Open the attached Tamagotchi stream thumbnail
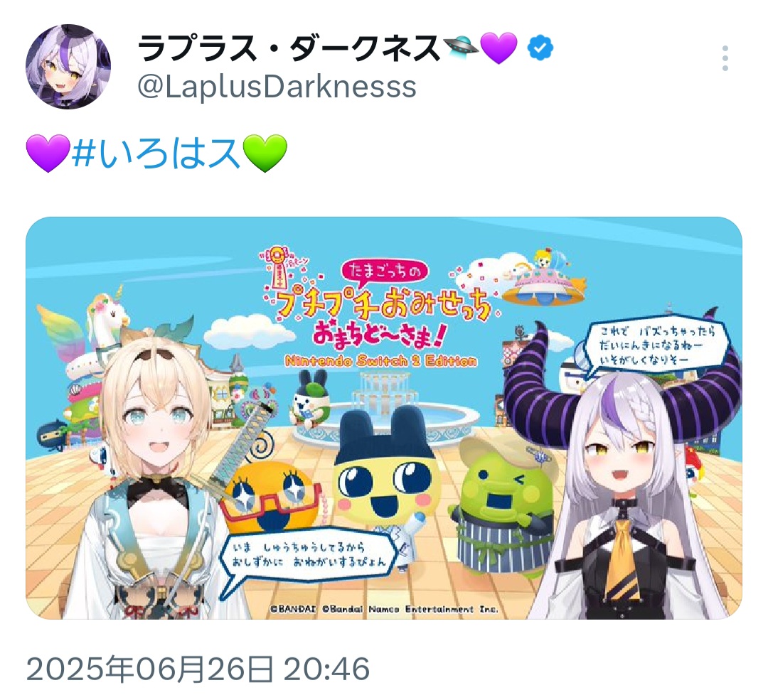The width and height of the screenshot is (768, 700). tap(384, 418)
